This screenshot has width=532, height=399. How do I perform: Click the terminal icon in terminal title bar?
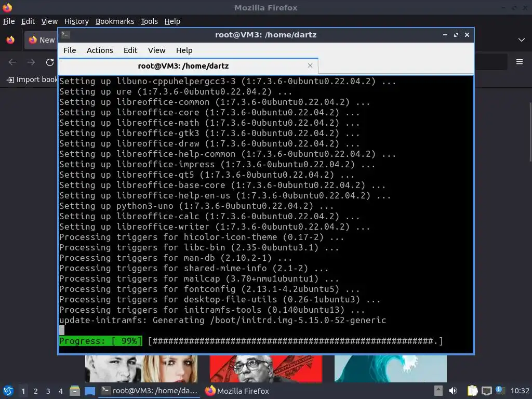point(65,35)
